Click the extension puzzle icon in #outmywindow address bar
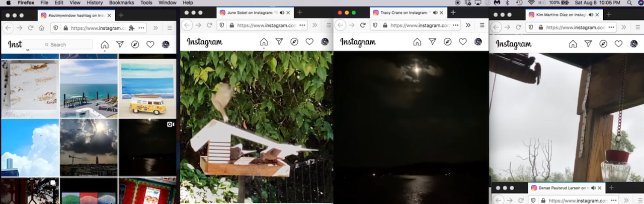The height and width of the screenshot is (204, 644). (x=132, y=28)
